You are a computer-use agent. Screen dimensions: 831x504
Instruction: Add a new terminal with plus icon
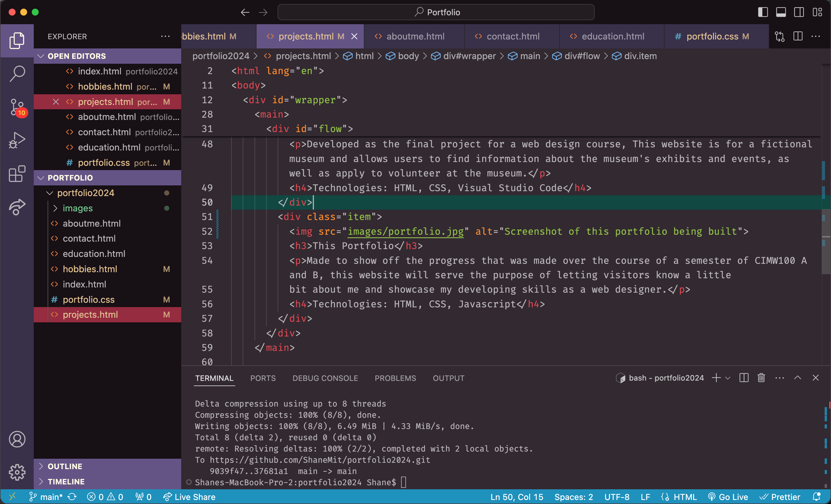point(716,378)
